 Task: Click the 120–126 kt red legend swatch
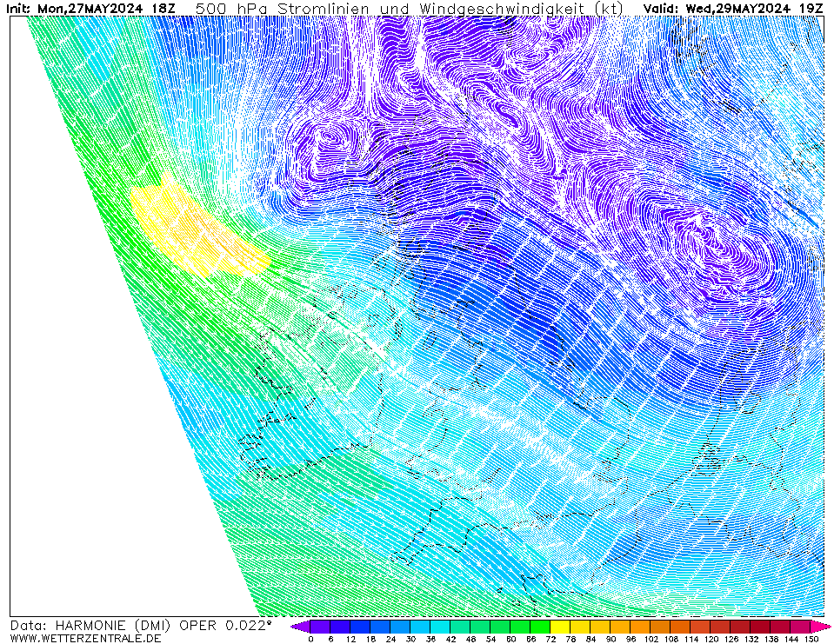(x=721, y=627)
